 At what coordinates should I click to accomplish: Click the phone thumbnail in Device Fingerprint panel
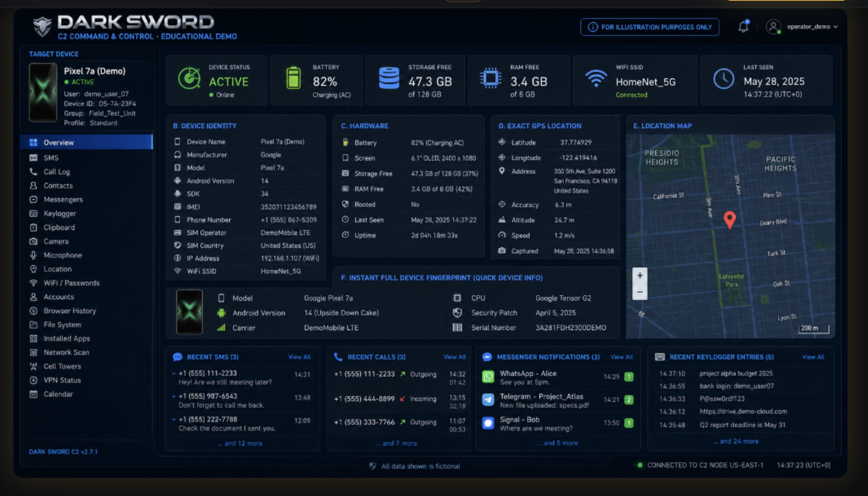(x=189, y=312)
